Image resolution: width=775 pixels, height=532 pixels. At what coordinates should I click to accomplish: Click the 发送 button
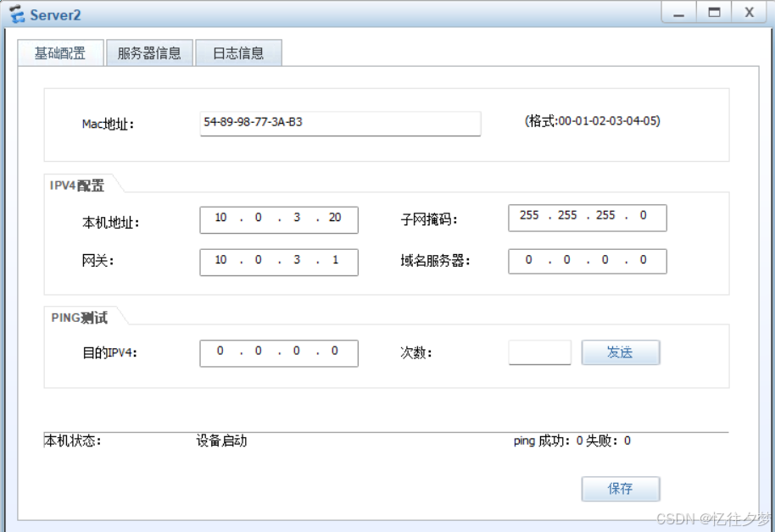[621, 352]
